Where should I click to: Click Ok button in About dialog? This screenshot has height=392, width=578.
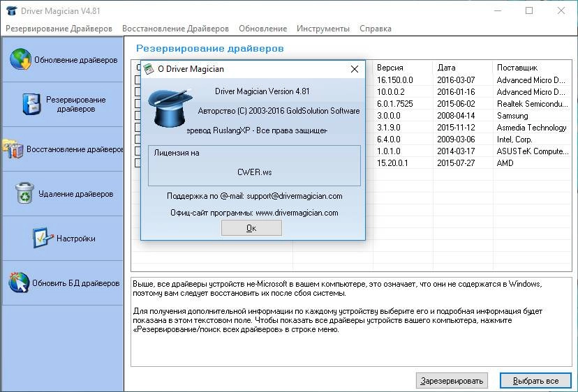[x=251, y=228]
